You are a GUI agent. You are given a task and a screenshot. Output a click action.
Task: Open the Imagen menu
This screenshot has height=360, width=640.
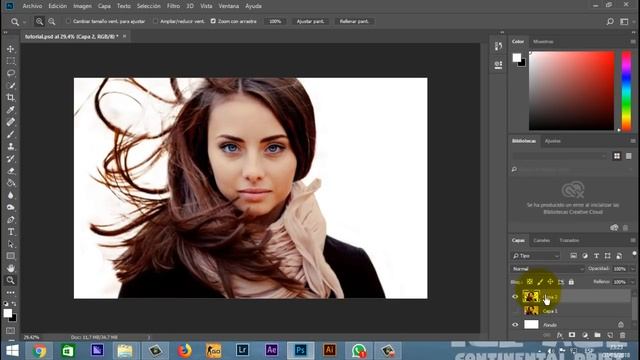point(82,6)
